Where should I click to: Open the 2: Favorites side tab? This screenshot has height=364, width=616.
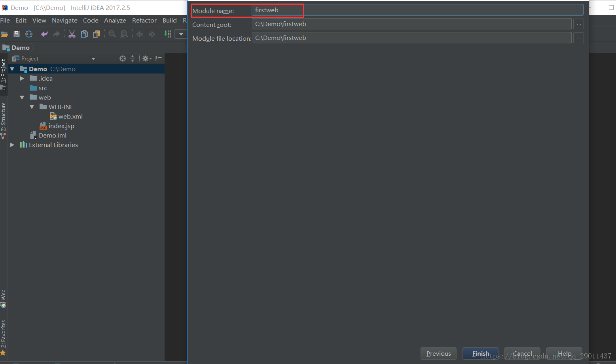(4, 338)
